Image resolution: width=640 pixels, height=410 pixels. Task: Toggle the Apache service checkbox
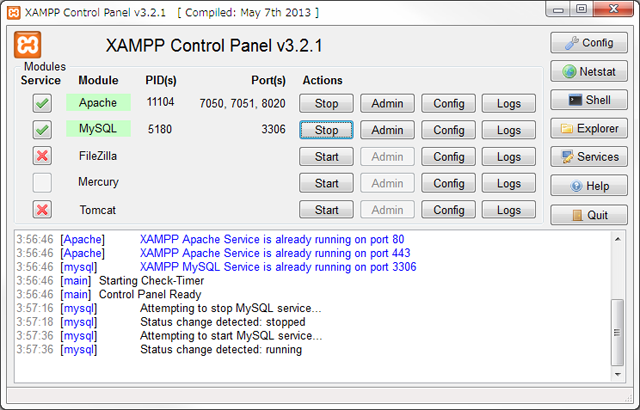[x=42, y=103]
